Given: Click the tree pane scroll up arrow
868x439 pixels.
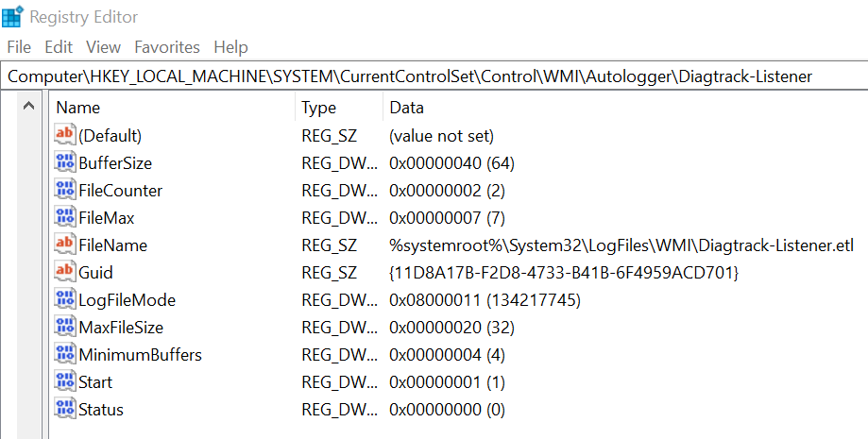Looking at the screenshot, I should (27, 108).
